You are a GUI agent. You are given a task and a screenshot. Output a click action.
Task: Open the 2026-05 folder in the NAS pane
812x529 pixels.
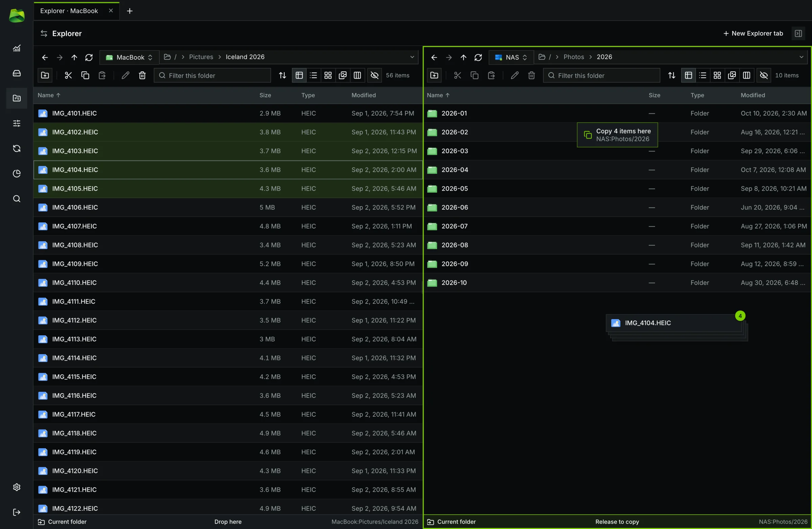617,189
